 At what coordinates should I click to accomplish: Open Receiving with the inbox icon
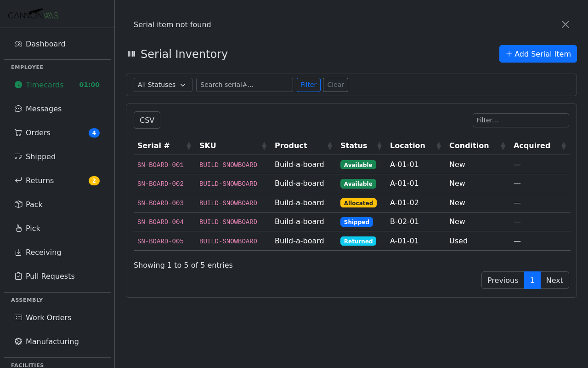click(18, 252)
